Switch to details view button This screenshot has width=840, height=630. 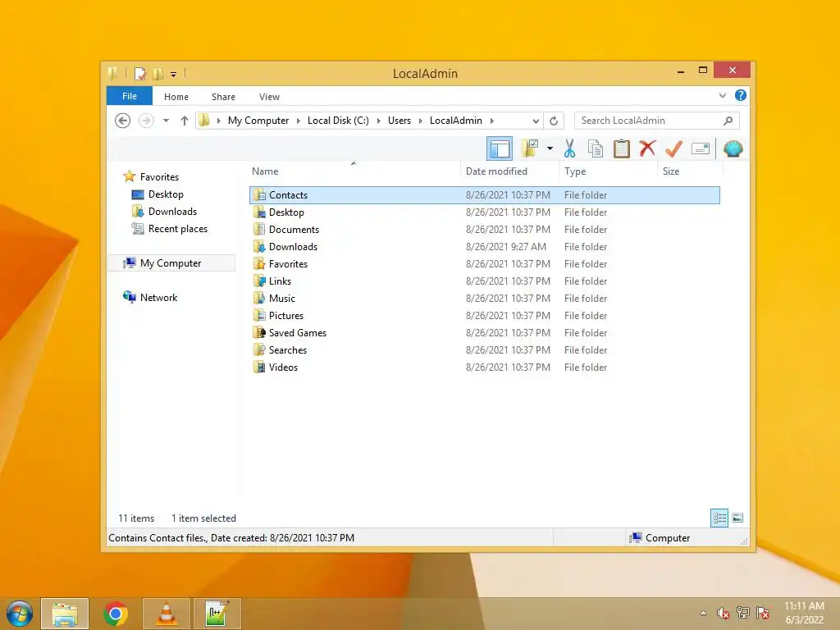pyautogui.click(x=719, y=518)
